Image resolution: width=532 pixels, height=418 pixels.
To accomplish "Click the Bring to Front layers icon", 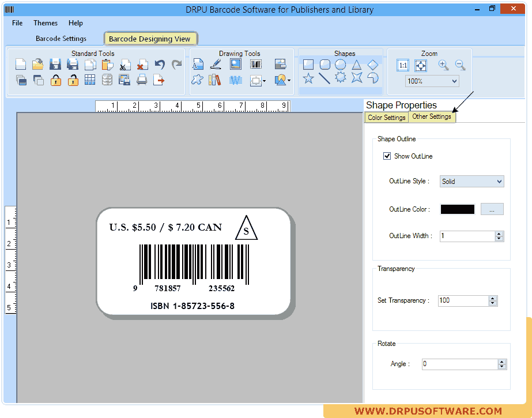I will [x=21, y=80].
